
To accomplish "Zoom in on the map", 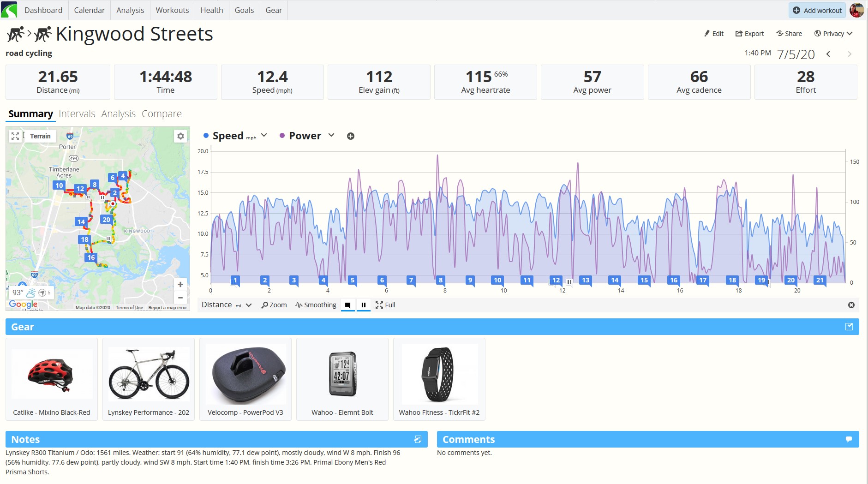I will (x=180, y=284).
